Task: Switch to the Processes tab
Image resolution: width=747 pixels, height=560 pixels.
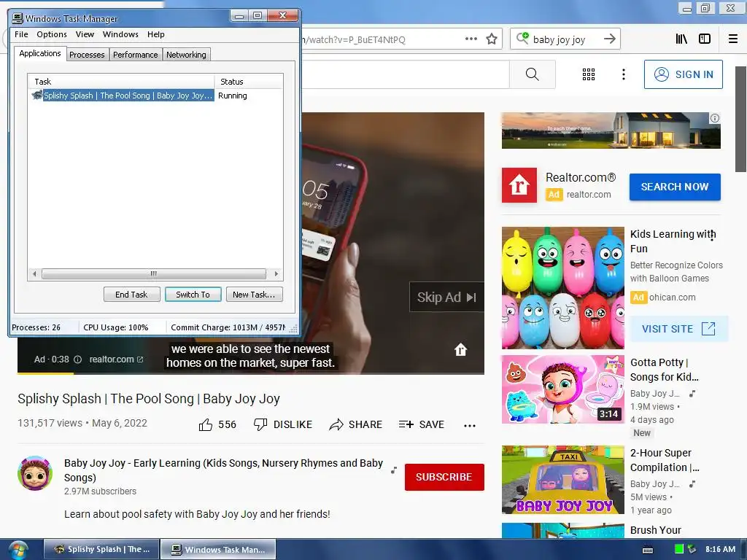Action: pyautogui.click(x=87, y=55)
